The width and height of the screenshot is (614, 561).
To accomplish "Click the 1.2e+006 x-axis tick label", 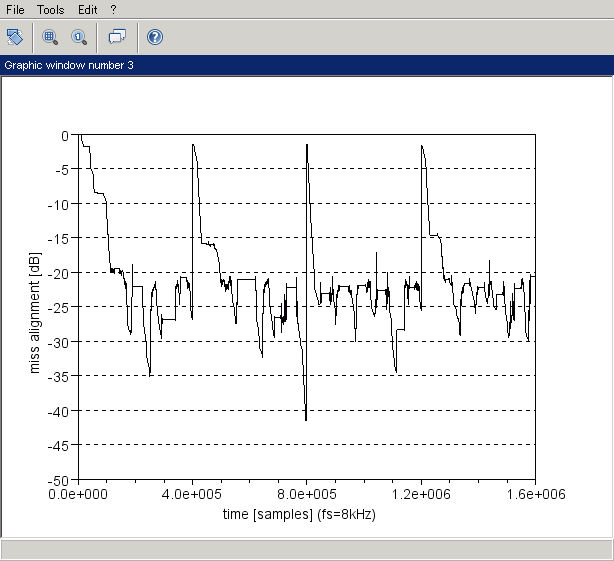I will pyautogui.click(x=421, y=494).
